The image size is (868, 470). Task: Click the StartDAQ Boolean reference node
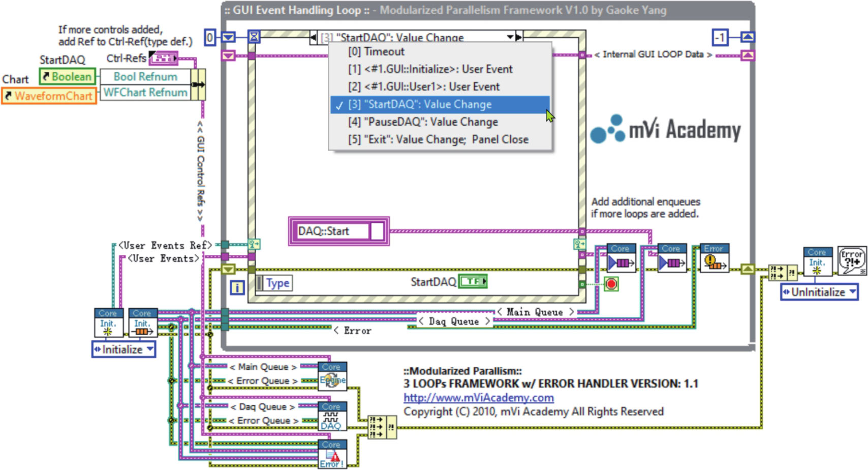68,77
